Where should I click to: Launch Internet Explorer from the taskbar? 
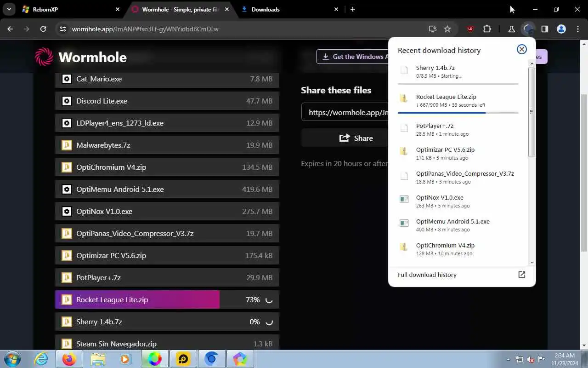tap(41, 359)
